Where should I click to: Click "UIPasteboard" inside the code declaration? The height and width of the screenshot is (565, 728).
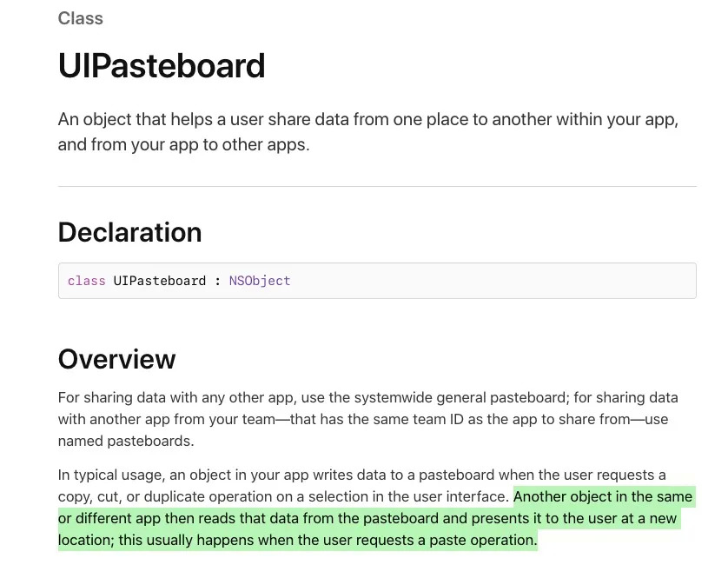coord(160,281)
